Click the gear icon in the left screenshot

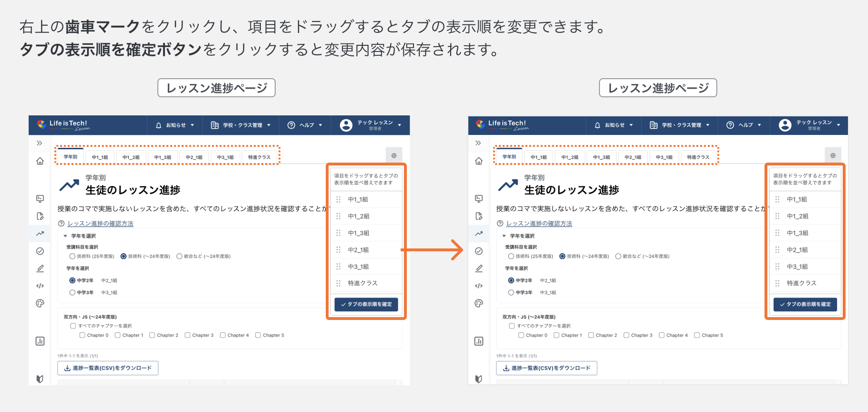[x=394, y=155]
